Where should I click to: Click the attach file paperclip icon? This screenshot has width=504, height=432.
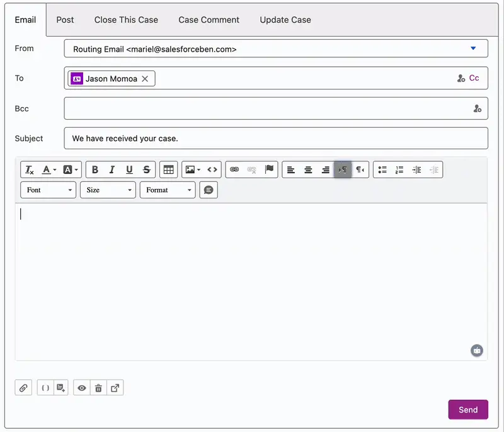click(23, 388)
